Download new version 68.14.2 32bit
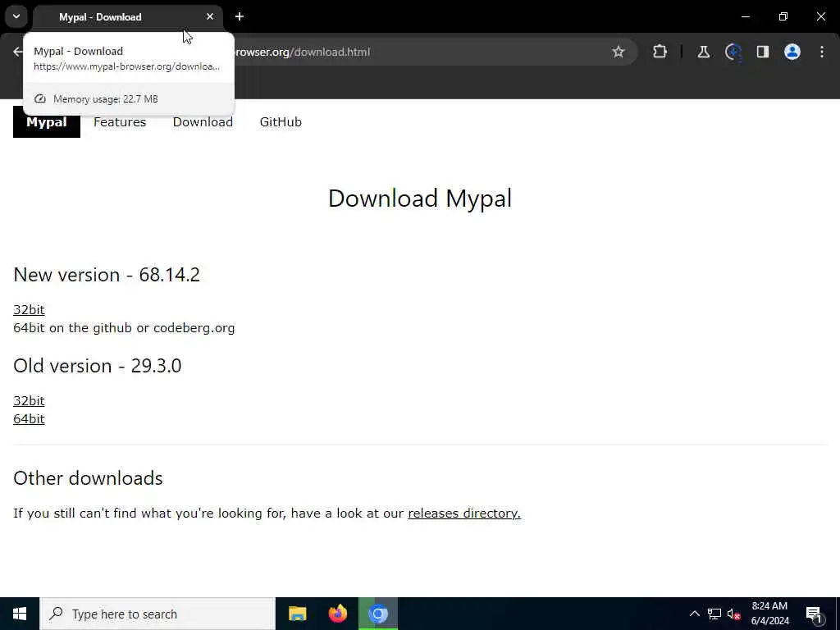The width and height of the screenshot is (840, 630). [29, 309]
